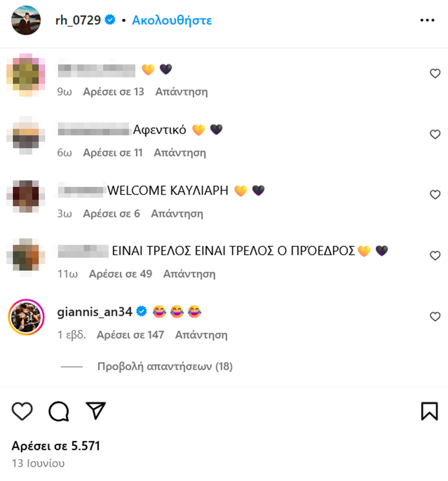Screen dimensions: 448x481
Task: Like the WELCOME ΚΑΥΛΙΑΡΗ comment
Action: (435, 195)
